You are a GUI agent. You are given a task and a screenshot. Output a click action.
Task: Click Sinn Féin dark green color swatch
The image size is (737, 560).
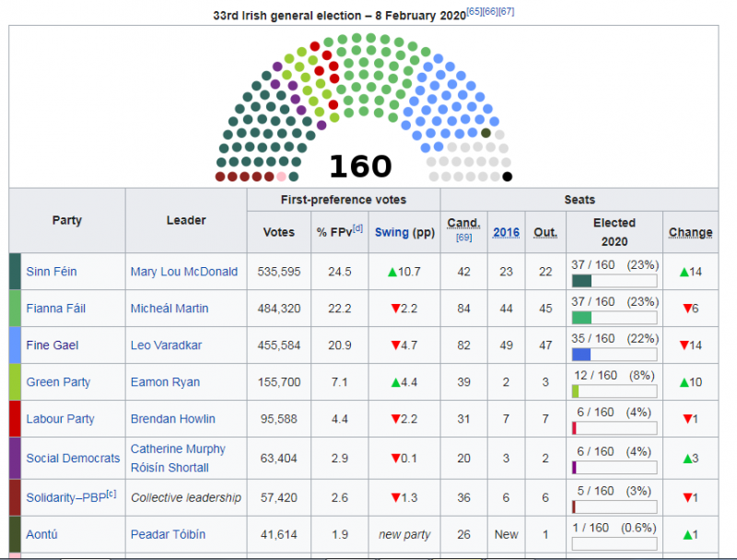coord(15,272)
